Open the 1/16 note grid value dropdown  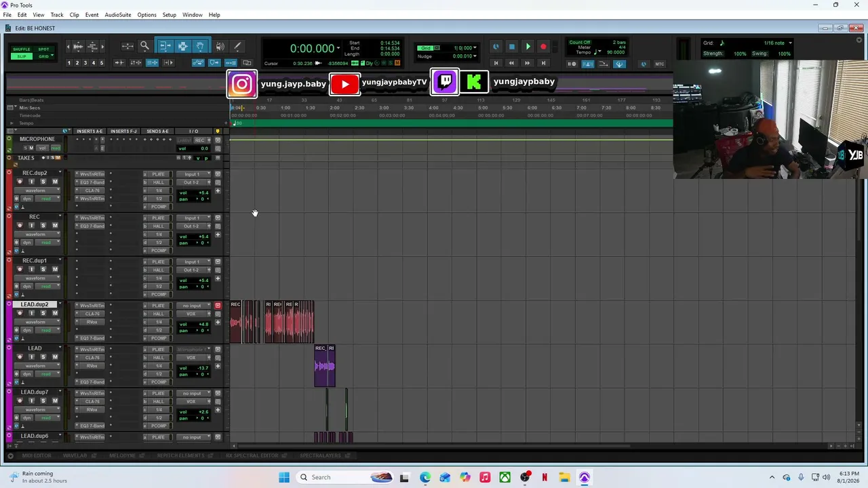tap(790, 43)
